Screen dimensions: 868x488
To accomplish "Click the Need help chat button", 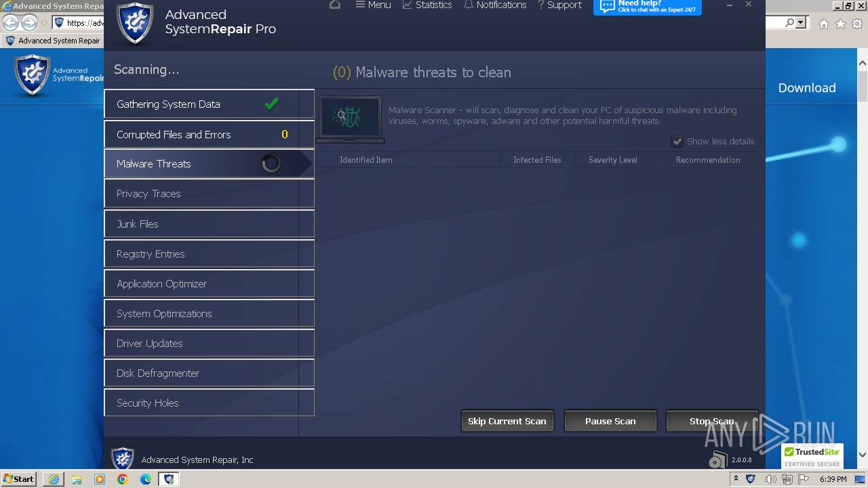I will (648, 7).
